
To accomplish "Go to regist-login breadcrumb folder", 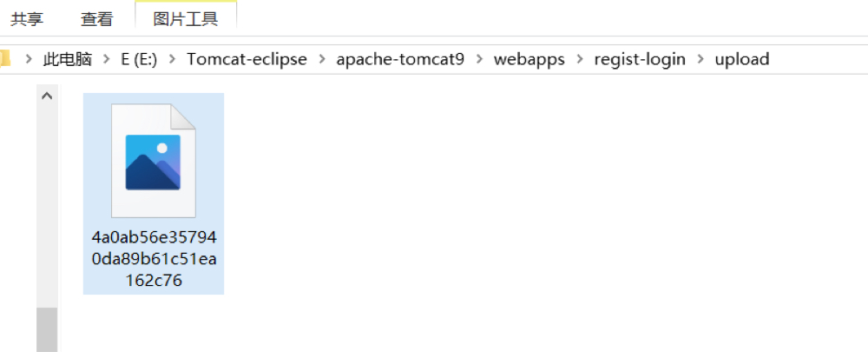I will pyautogui.click(x=640, y=59).
